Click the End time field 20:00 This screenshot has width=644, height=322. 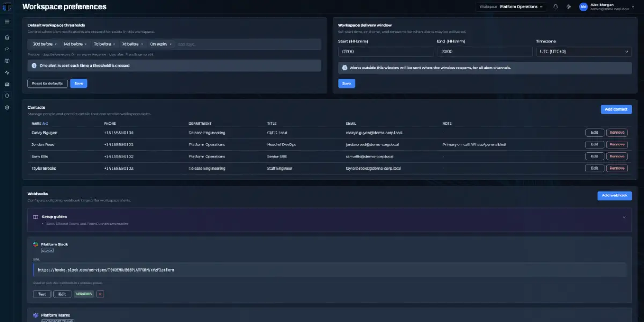pyautogui.click(x=485, y=52)
